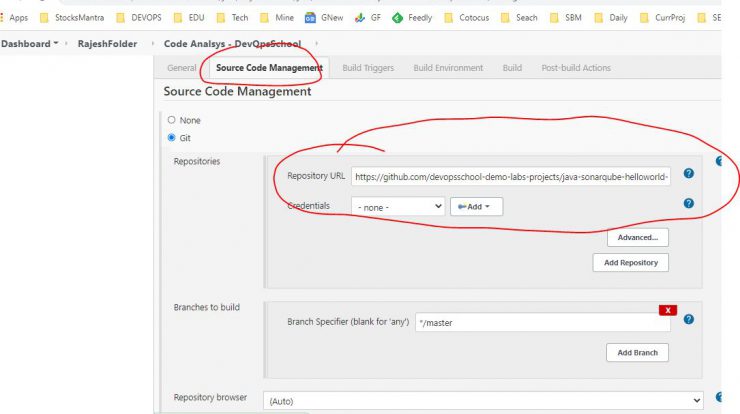Click the Source Code Management heading
Viewport: 740px width, 414px height.
click(x=237, y=92)
